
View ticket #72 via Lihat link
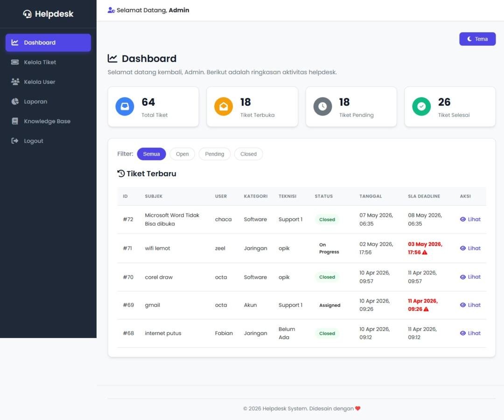pos(470,219)
